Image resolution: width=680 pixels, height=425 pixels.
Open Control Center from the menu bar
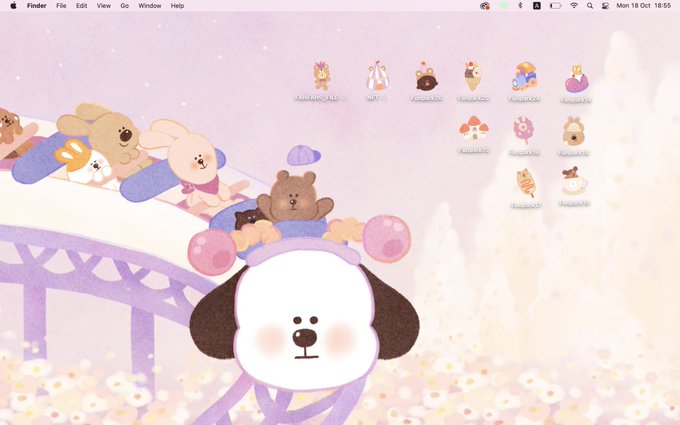coord(605,6)
